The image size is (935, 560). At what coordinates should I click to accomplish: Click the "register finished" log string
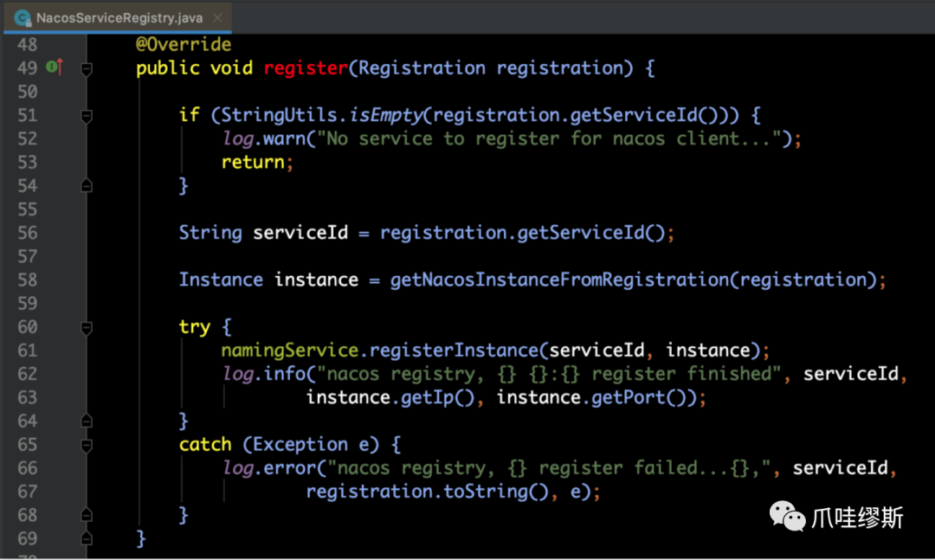point(549,374)
